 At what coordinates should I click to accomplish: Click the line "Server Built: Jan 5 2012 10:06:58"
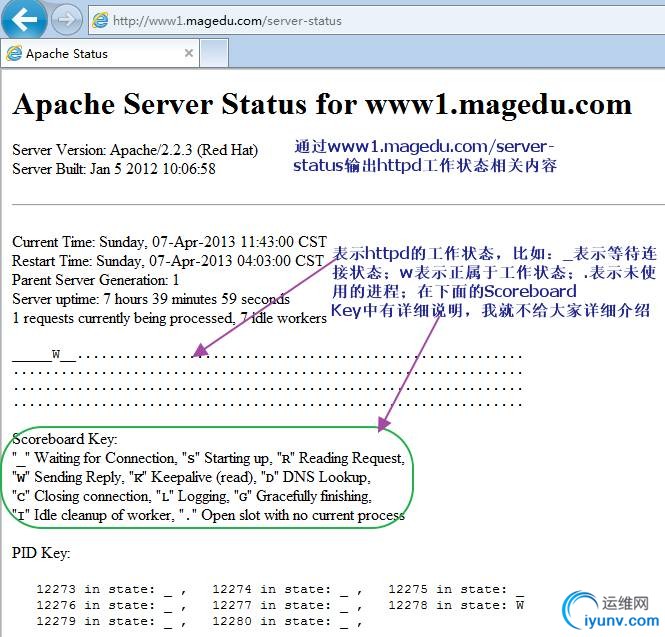pyautogui.click(x=114, y=169)
